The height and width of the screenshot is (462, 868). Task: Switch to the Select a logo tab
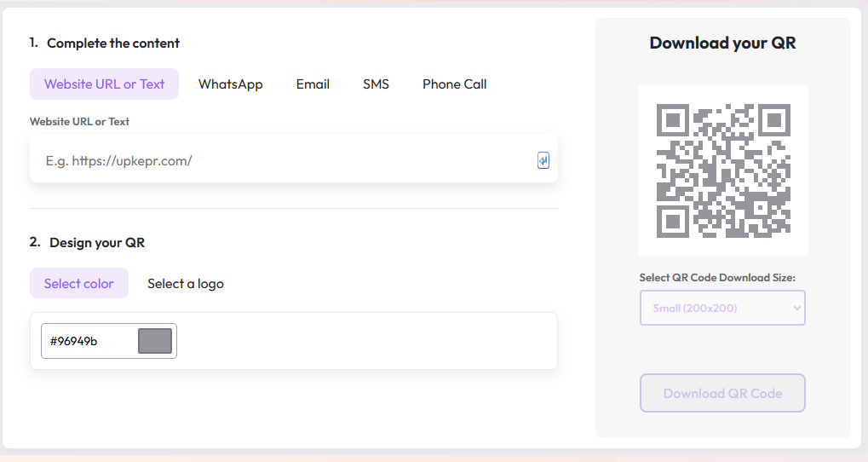click(x=186, y=284)
